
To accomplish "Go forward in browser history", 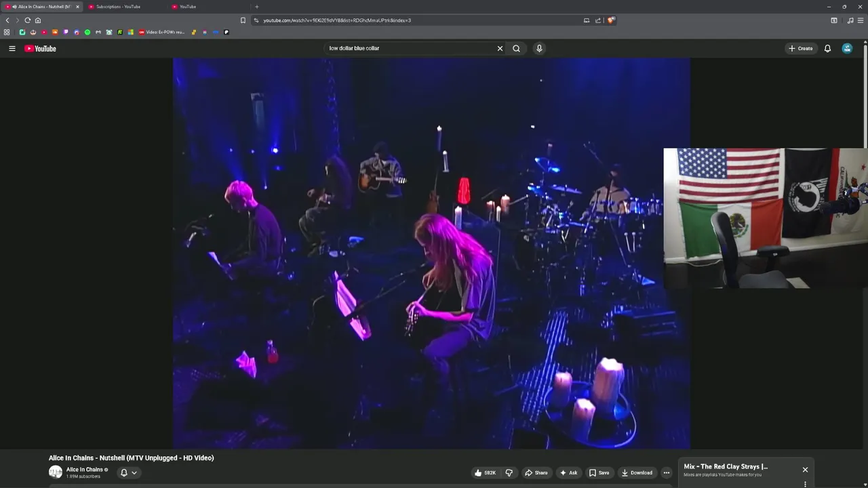I will pyautogui.click(x=18, y=20).
